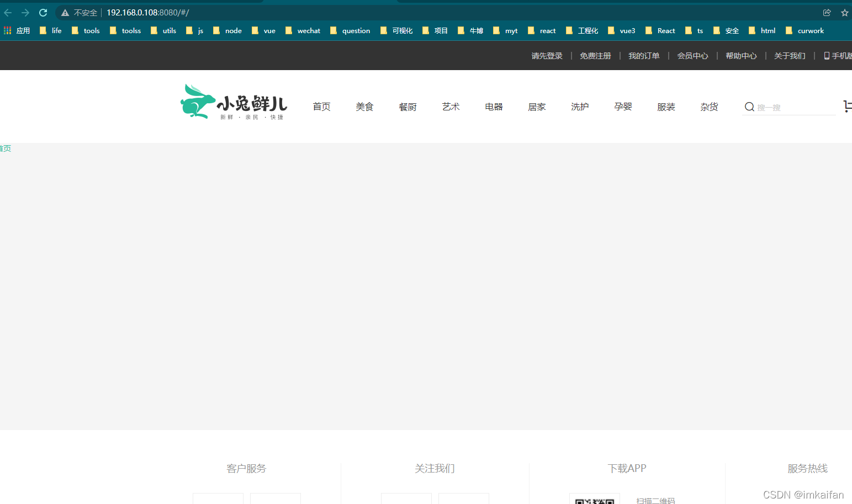Toggle the bookmark star in address bar
Image resolution: width=852 pixels, height=504 pixels.
pos(845,12)
